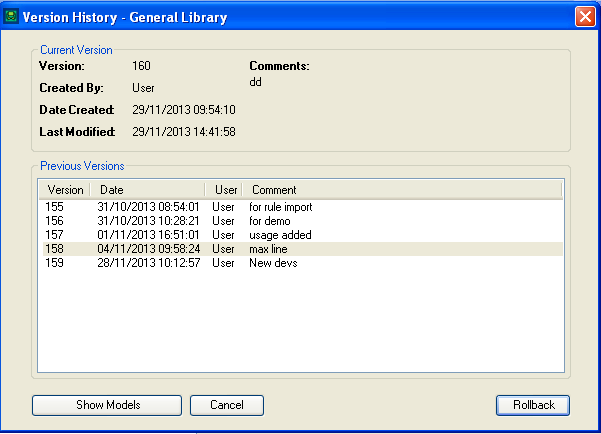Sort list by Version column header
The width and height of the screenshot is (601, 434).
[65, 190]
